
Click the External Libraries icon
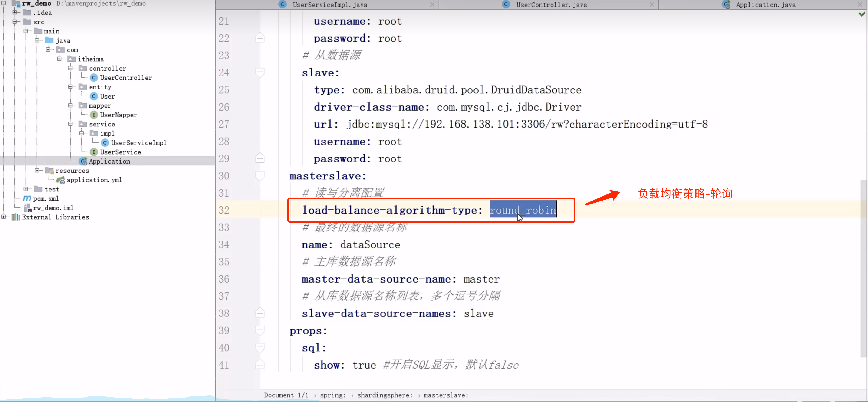(16, 217)
